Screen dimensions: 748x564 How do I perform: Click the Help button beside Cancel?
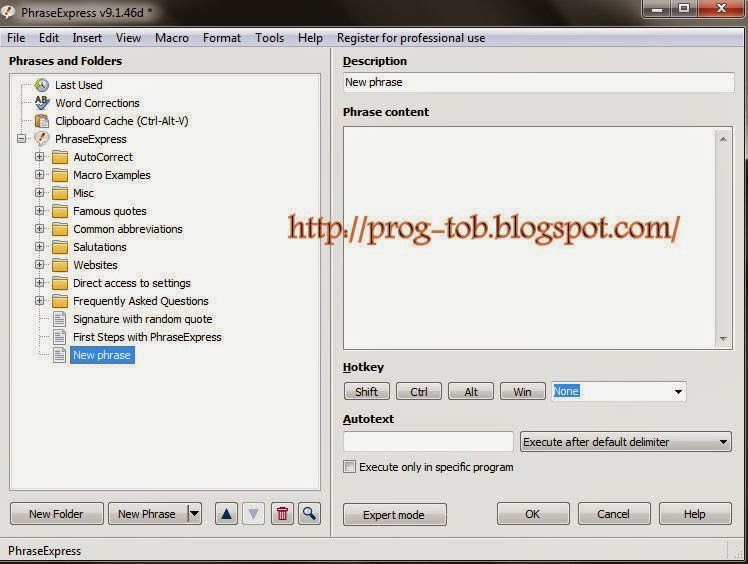pos(695,514)
